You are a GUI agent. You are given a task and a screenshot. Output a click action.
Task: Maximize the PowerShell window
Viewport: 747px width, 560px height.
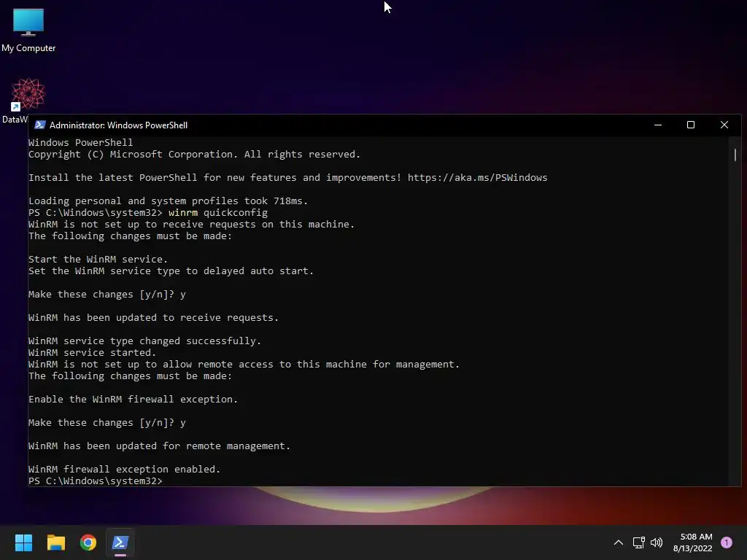tap(691, 125)
